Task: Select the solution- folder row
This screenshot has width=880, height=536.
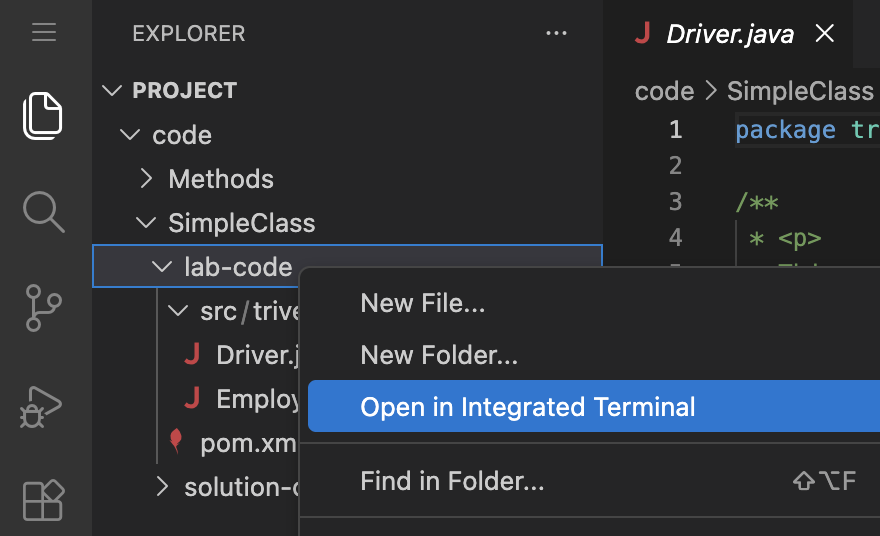Action: coord(195,487)
